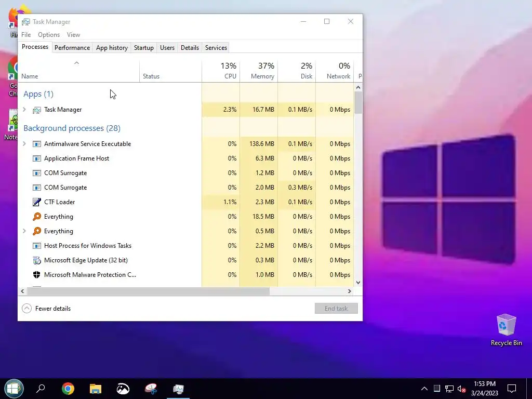Click the 18.5 MB memory value
The width and height of the screenshot is (532, 399).
[263, 217]
